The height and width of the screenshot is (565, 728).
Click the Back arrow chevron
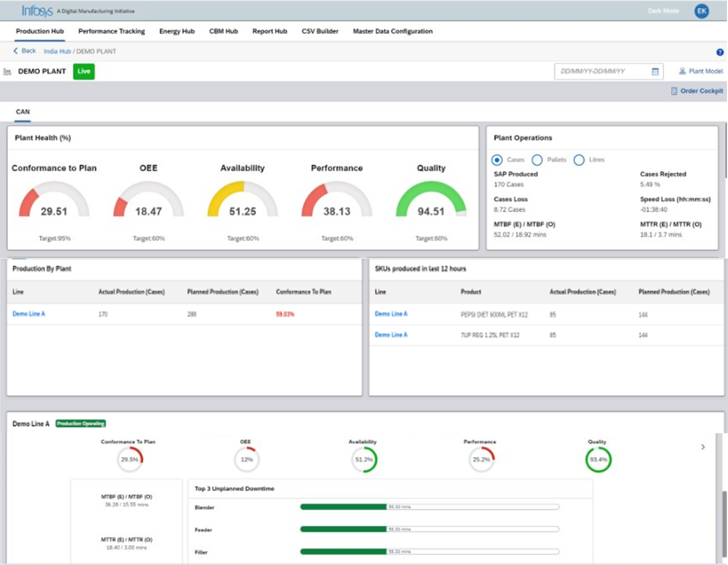coord(15,51)
